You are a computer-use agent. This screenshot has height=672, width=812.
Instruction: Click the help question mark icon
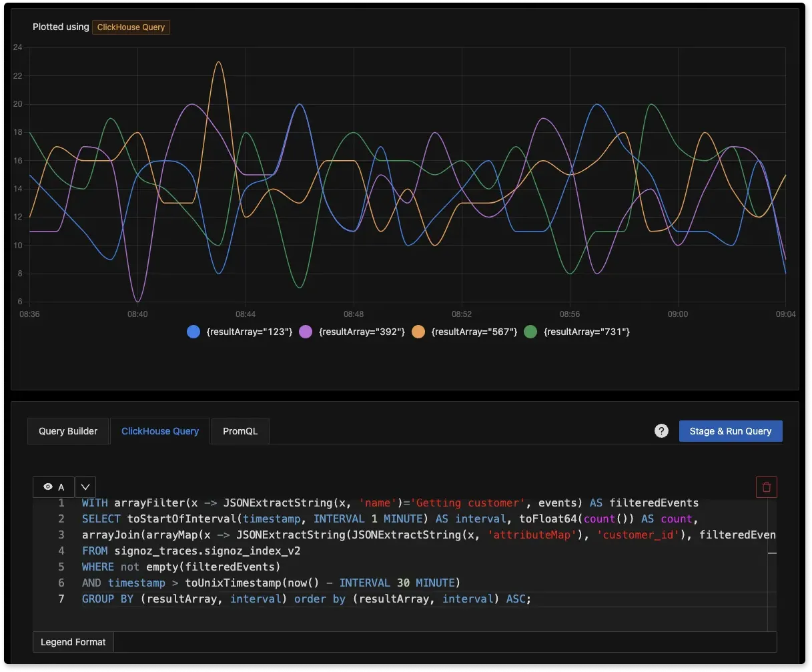(661, 431)
